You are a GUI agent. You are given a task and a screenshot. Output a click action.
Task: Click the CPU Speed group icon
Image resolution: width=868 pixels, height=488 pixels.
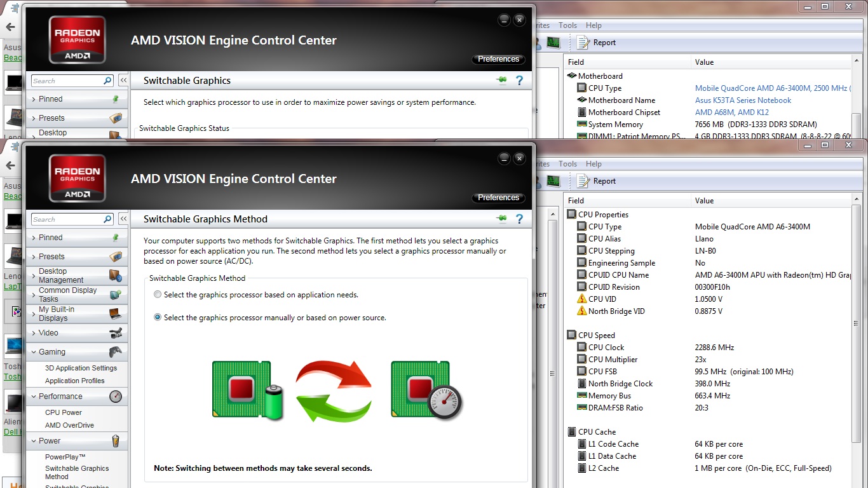pyautogui.click(x=572, y=335)
